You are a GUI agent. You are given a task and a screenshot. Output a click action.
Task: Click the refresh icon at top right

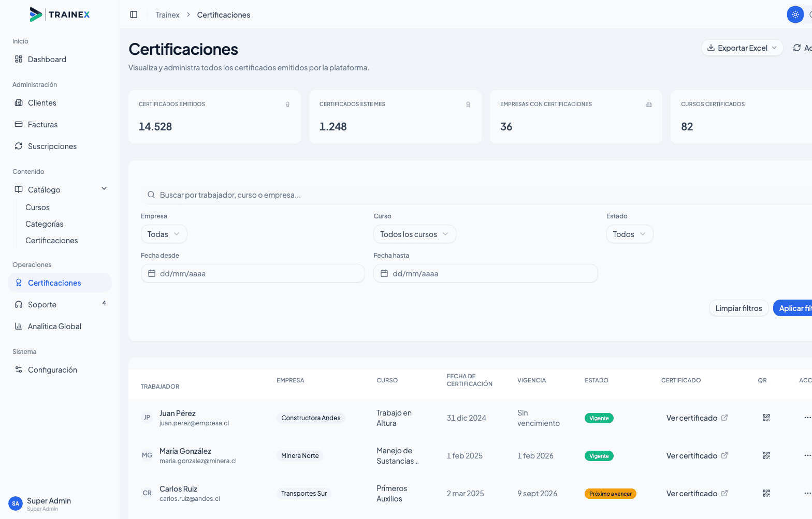pyautogui.click(x=797, y=48)
